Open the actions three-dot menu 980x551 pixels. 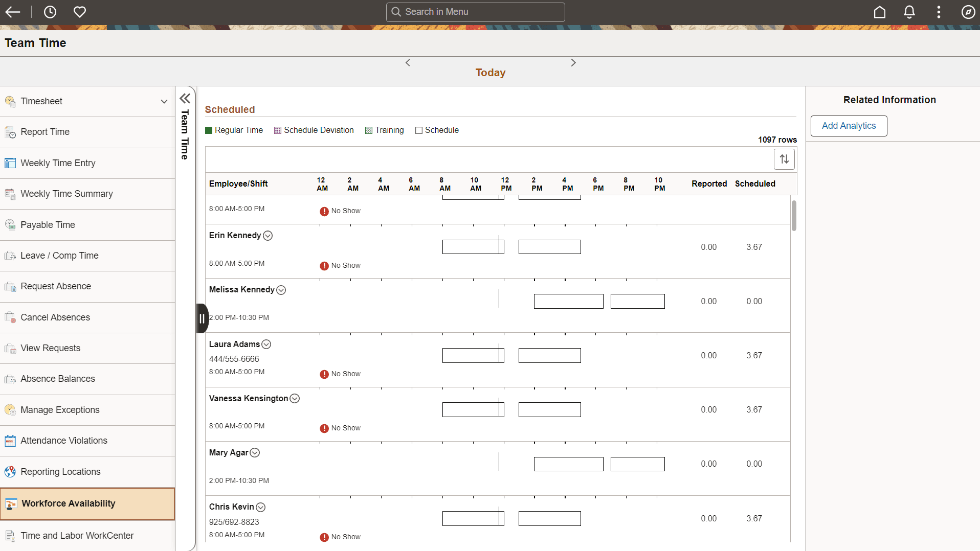(x=939, y=12)
